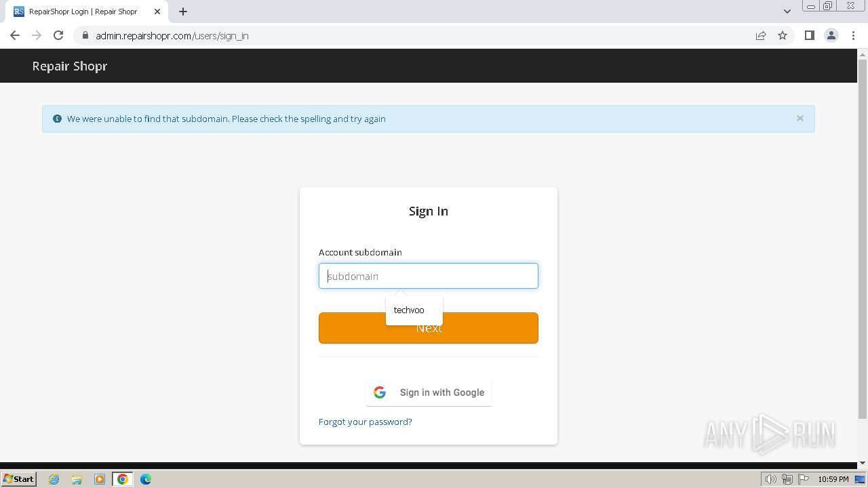Image resolution: width=868 pixels, height=488 pixels.
Task: Click the padlock site info icon
Action: point(85,35)
